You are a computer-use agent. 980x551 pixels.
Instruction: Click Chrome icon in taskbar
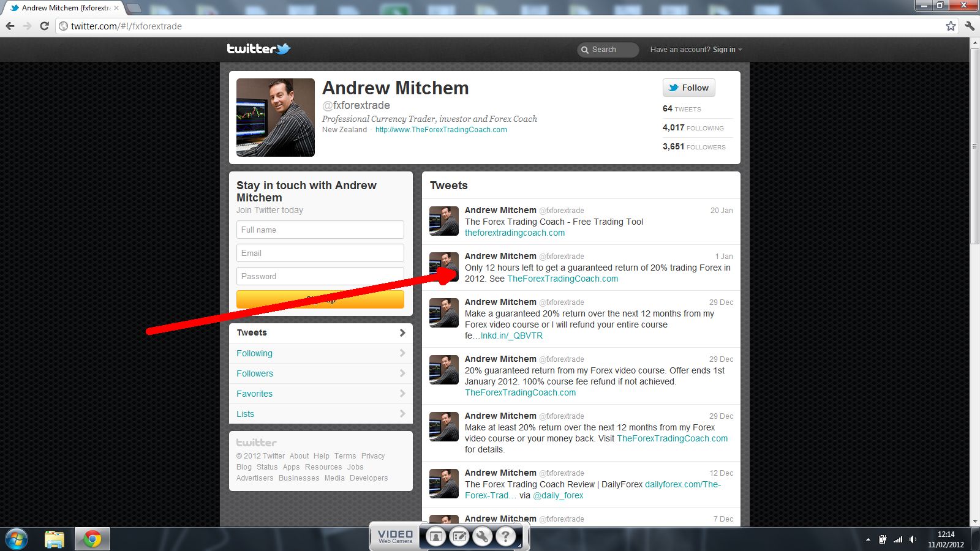[92, 539]
